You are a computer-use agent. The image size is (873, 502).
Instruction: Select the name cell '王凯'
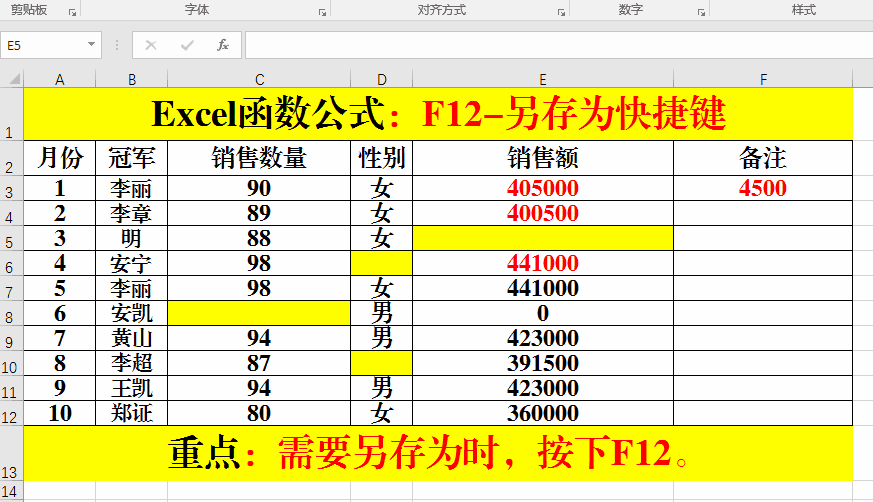(131, 388)
